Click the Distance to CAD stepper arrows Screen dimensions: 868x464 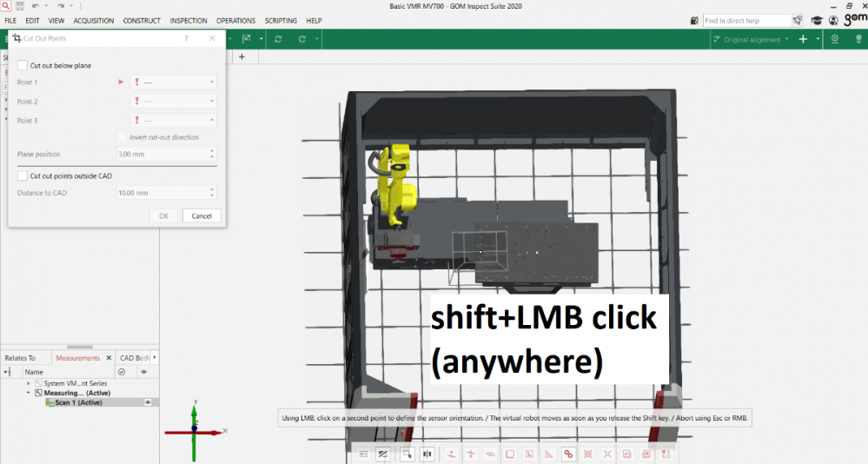point(211,193)
